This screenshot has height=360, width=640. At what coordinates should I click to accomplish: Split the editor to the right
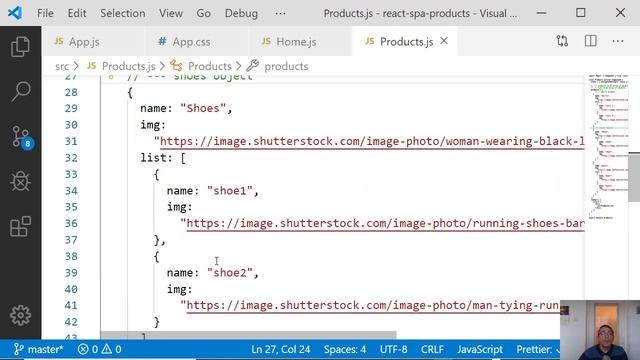pos(590,41)
